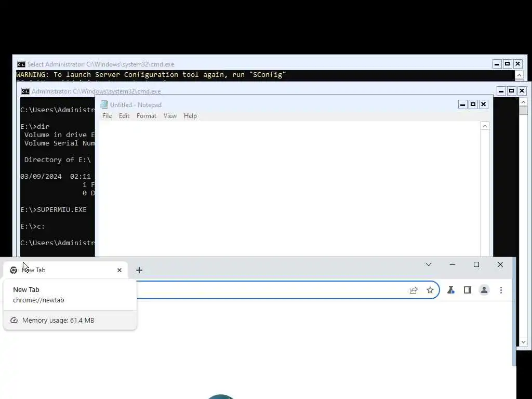Minimize the Select Administrator cmd window
Screen dimensions: 532x399
tap(497, 64)
